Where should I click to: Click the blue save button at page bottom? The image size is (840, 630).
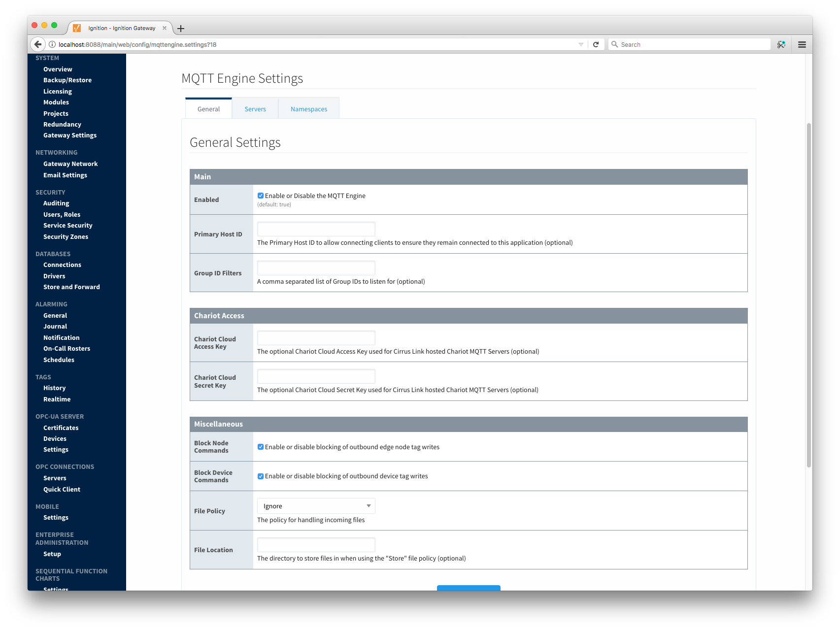click(469, 588)
